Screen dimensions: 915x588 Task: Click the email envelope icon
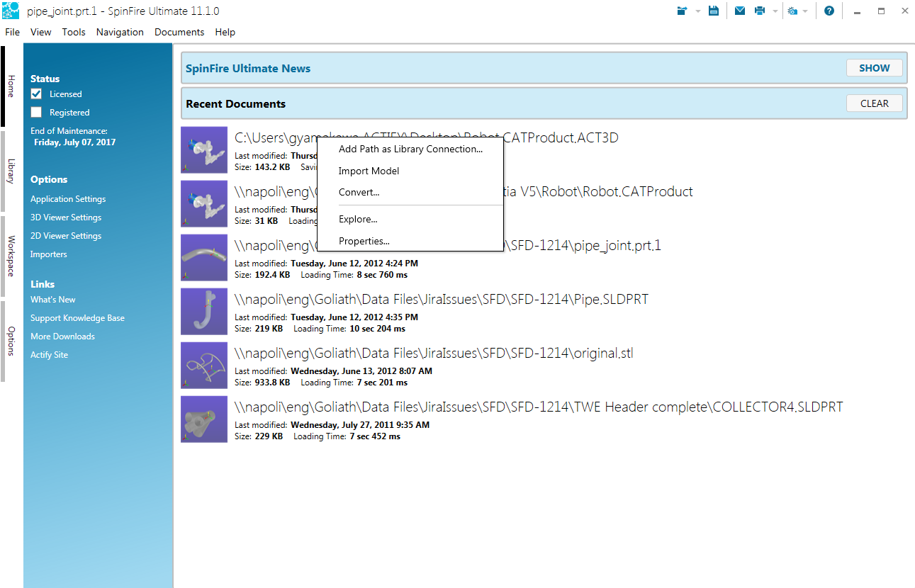pyautogui.click(x=739, y=11)
